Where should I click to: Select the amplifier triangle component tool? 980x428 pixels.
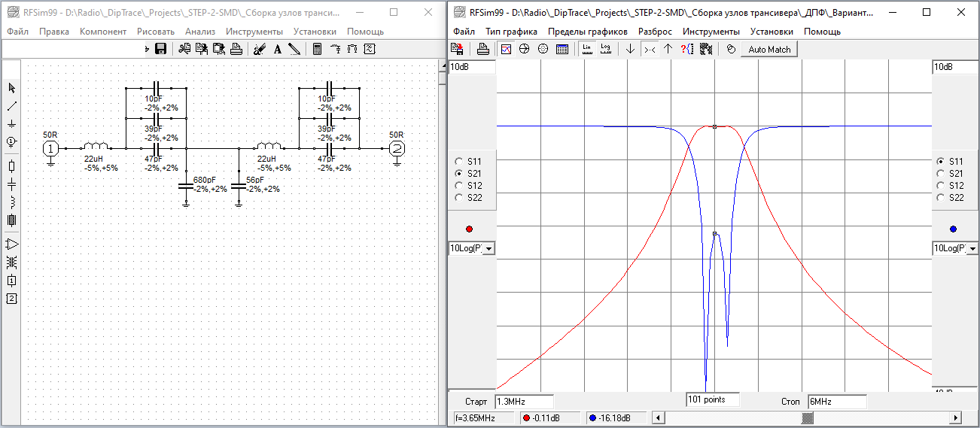[x=11, y=244]
